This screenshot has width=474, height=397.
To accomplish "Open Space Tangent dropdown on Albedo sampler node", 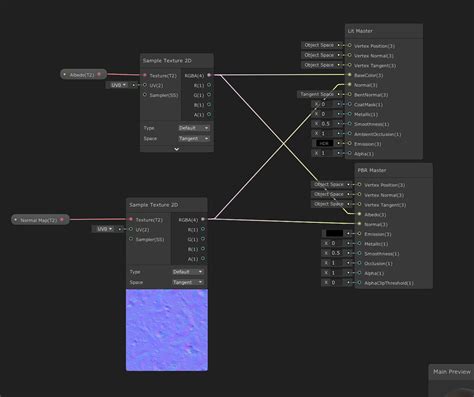I will coord(194,138).
